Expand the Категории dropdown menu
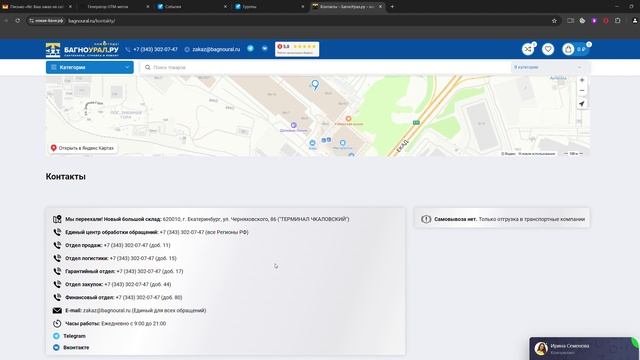This screenshot has width=640, height=360. click(89, 67)
